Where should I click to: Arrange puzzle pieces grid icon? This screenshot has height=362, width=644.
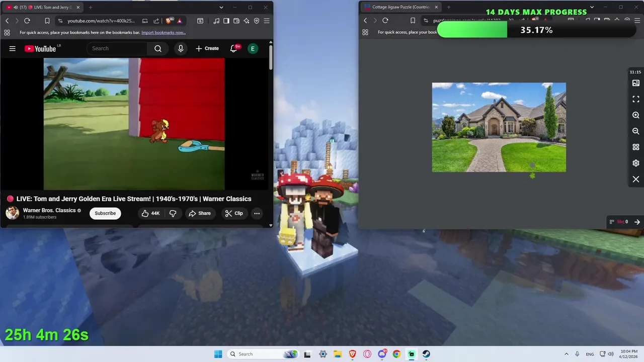pyautogui.click(x=636, y=147)
